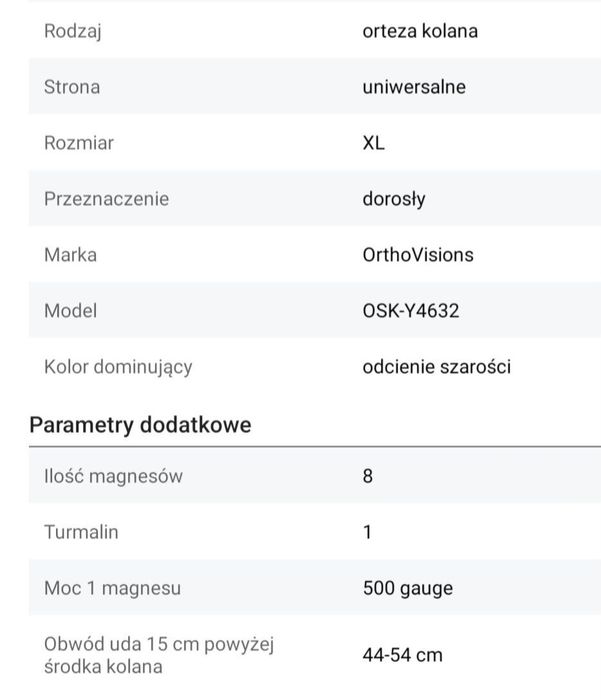Click the "Strona" parameter label
The height and width of the screenshot is (699, 601).
pyautogui.click(x=72, y=87)
